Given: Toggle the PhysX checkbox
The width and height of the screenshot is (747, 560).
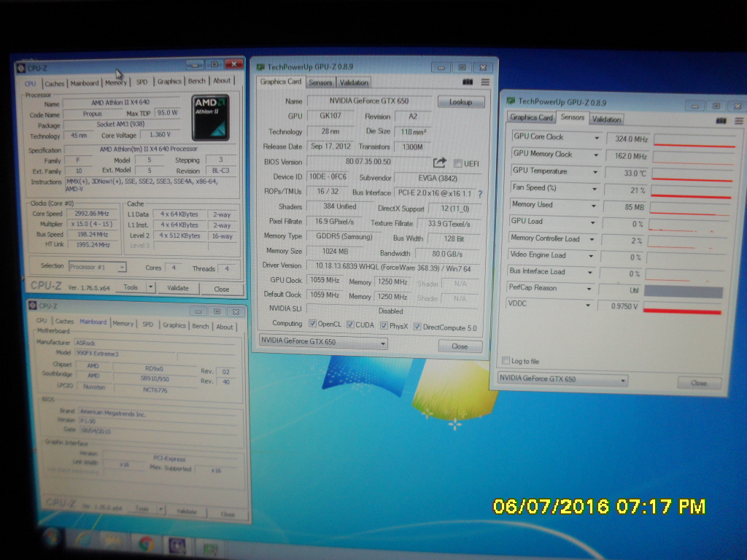Looking at the screenshot, I should tap(384, 326).
